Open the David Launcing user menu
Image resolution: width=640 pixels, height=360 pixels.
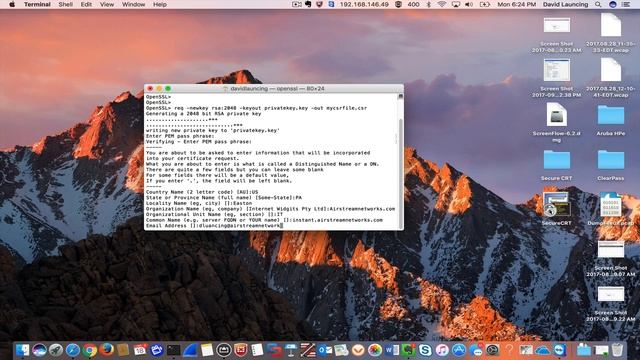pos(565,4)
